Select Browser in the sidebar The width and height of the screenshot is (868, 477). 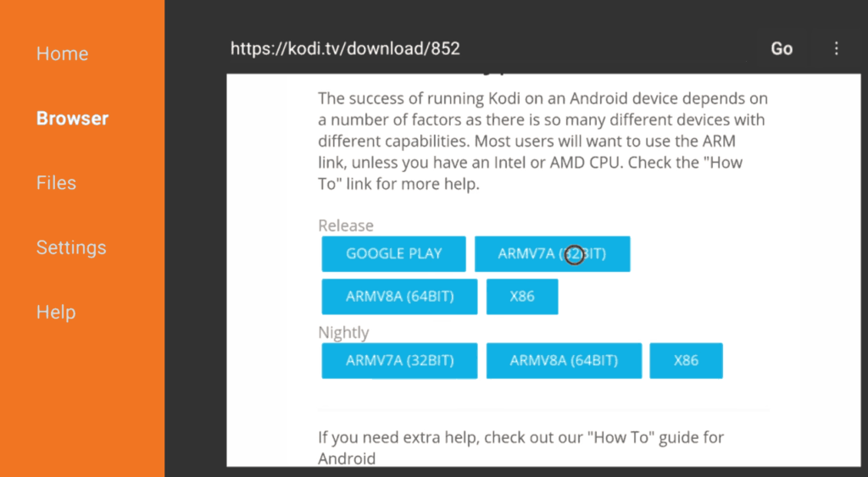(72, 119)
